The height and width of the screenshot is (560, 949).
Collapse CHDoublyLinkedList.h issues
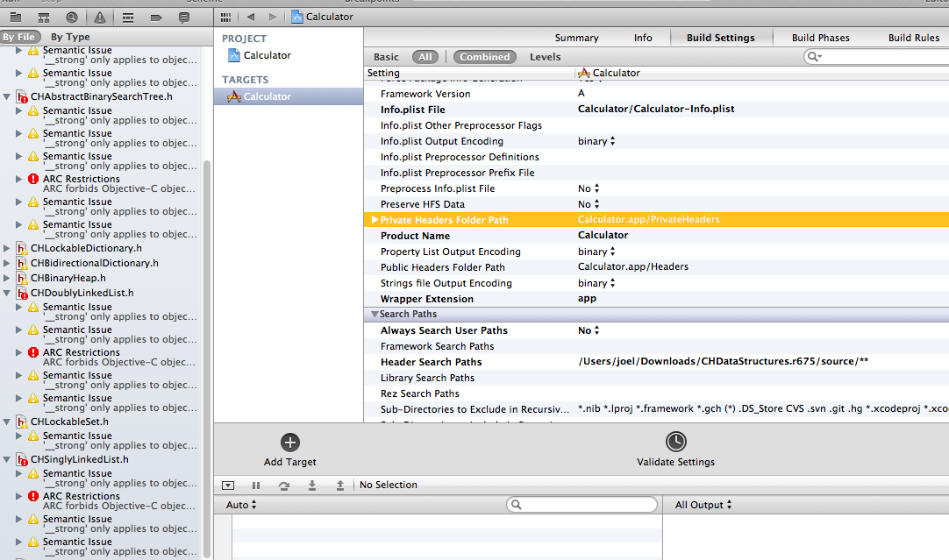click(7, 293)
